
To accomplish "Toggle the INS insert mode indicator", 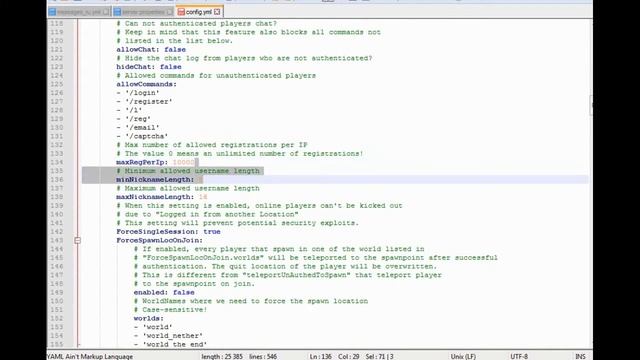I will (580, 356).
